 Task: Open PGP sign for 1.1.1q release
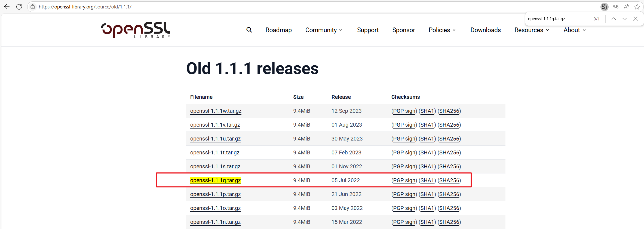(404, 180)
